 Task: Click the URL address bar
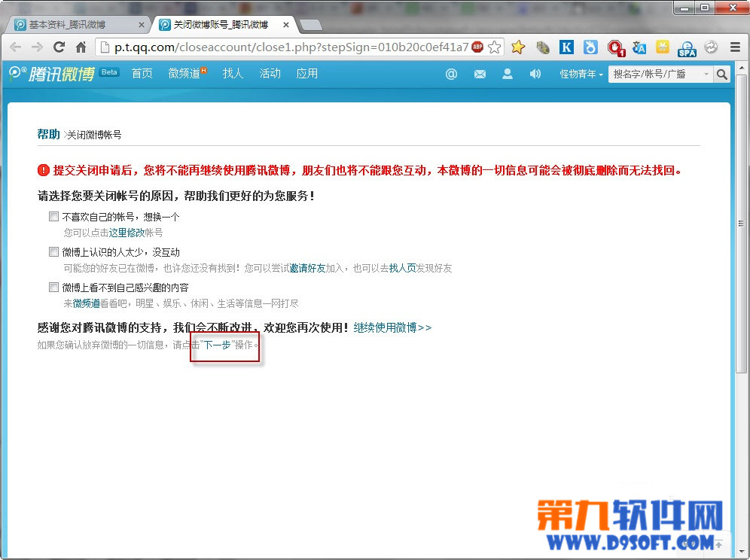click(291, 47)
